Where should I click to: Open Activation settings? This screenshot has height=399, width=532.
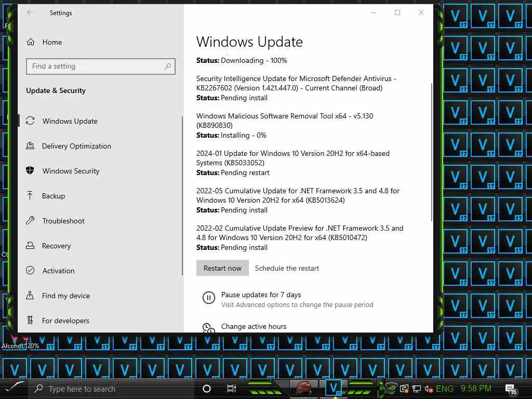[x=58, y=271]
